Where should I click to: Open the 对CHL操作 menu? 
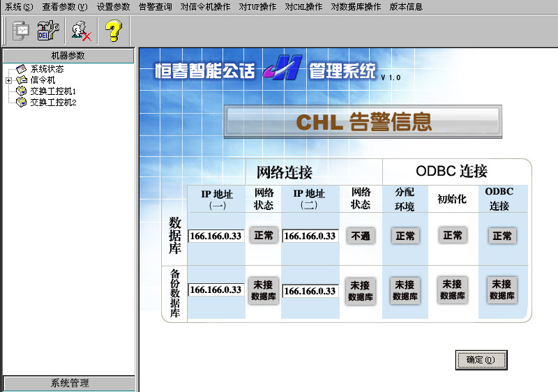[303, 7]
